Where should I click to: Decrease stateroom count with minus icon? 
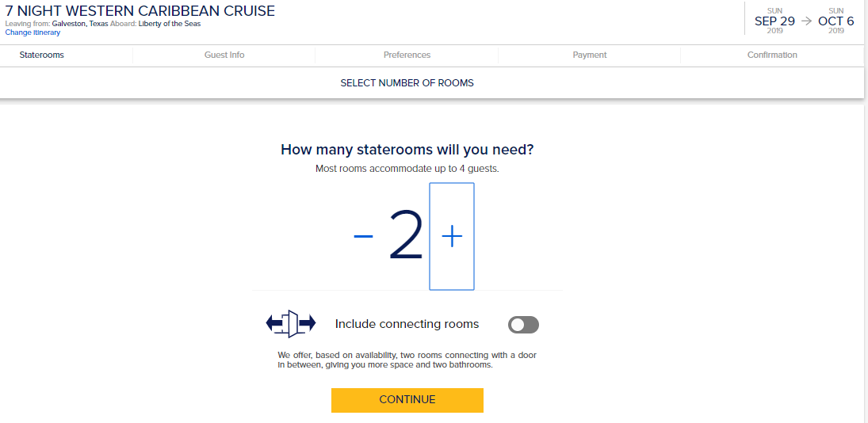pyautogui.click(x=363, y=237)
